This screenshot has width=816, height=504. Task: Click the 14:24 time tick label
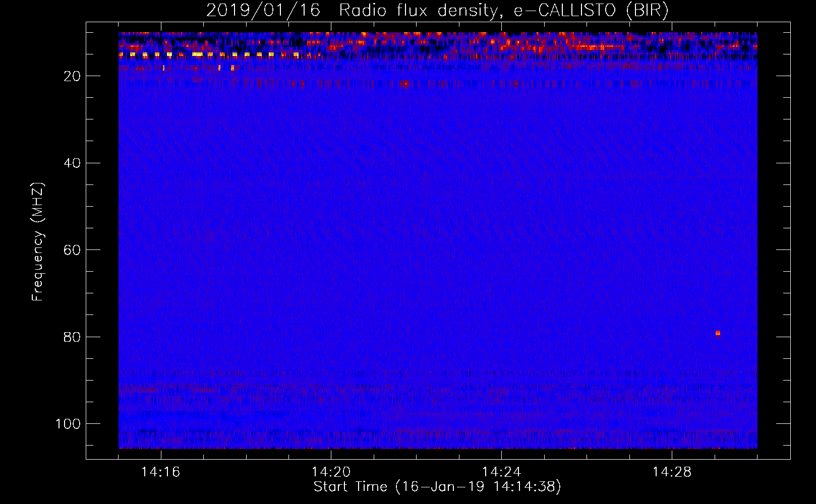point(501,472)
